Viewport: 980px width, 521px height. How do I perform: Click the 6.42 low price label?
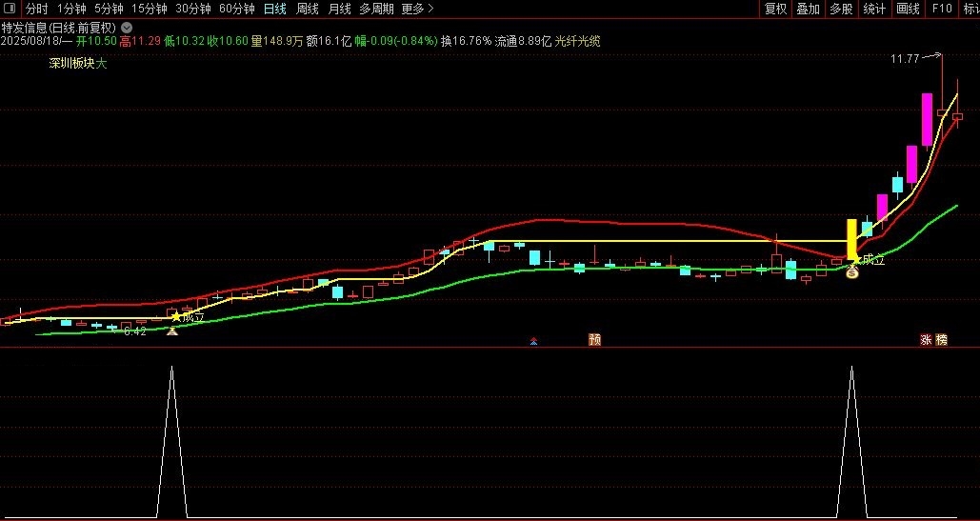click(x=135, y=331)
